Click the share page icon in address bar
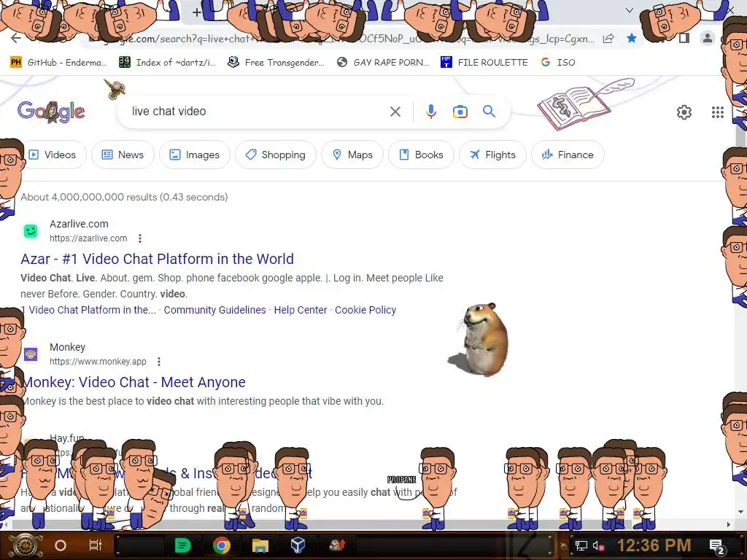The image size is (747, 560). [x=608, y=39]
